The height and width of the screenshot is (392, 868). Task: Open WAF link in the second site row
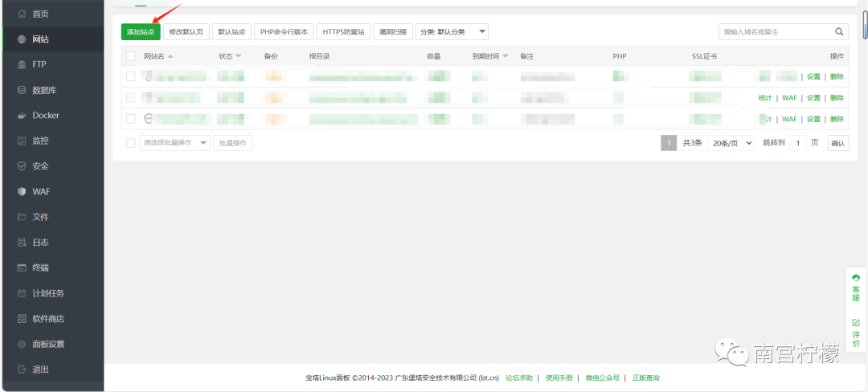[789, 98]
